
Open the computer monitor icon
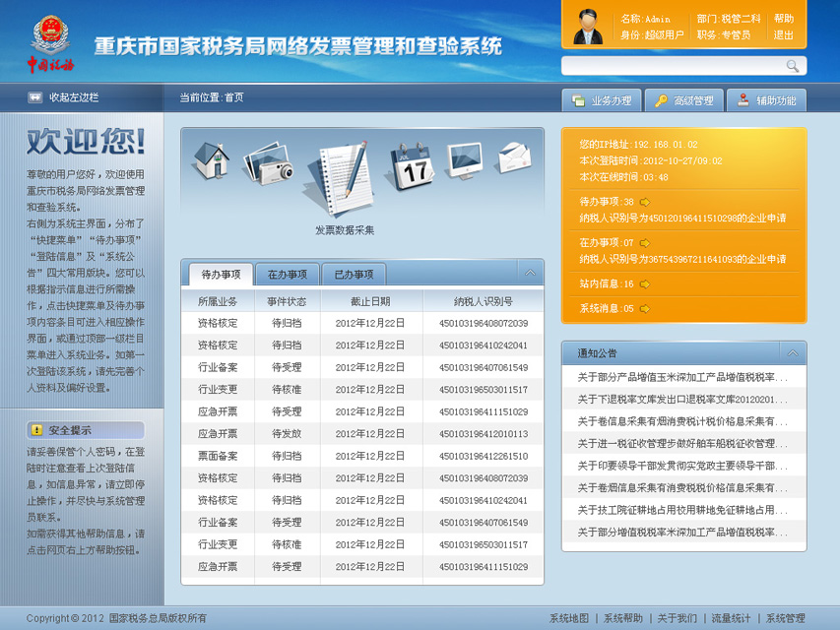click(465, 160)
